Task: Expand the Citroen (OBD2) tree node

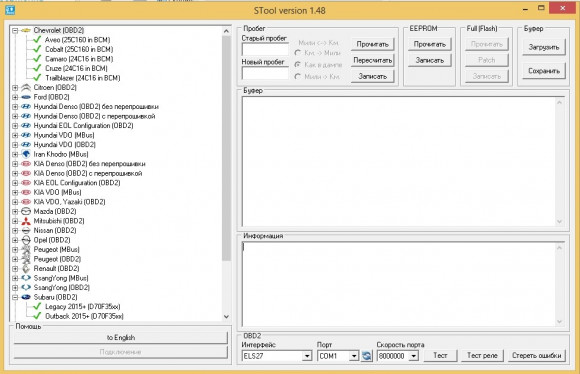Action: pos(15,88)
